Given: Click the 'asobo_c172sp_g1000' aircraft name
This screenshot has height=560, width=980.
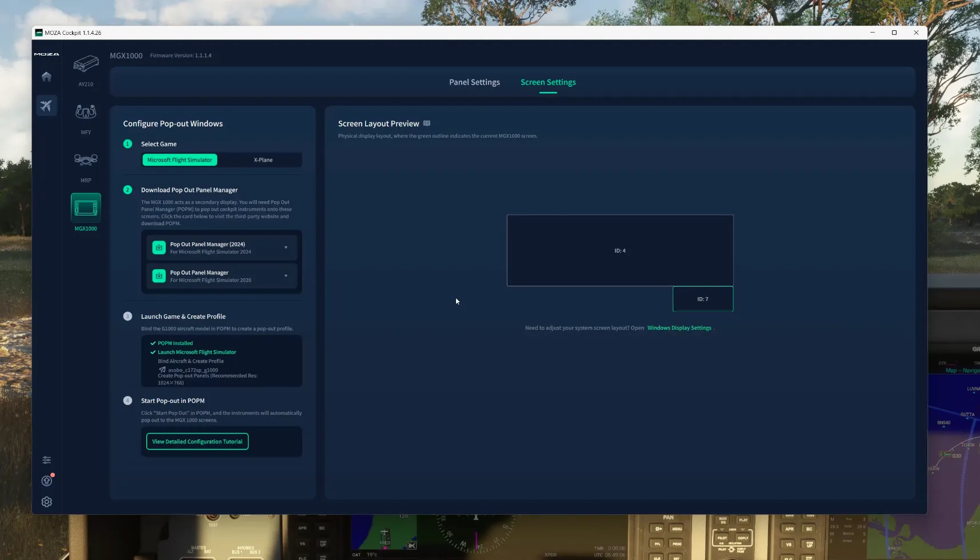Looking at the screenshot, I should [x=193, y=370].
